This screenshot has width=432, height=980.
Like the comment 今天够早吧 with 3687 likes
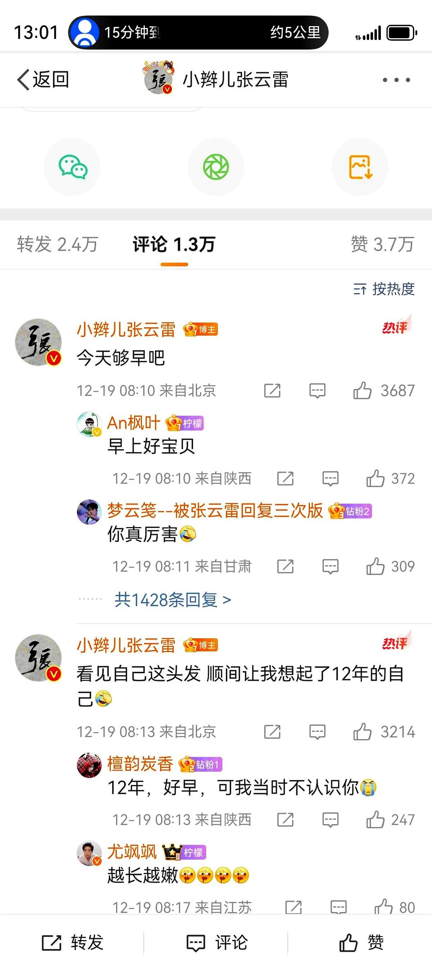(384, 391)
